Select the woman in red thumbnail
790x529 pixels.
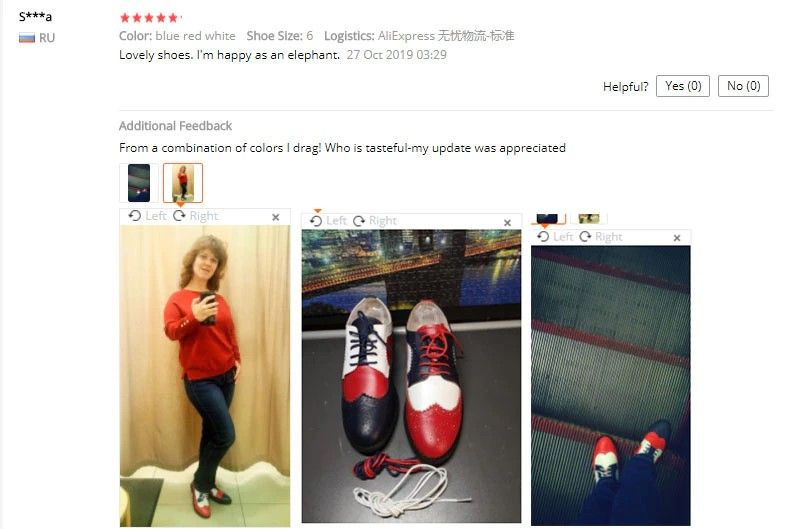(183, 183)
